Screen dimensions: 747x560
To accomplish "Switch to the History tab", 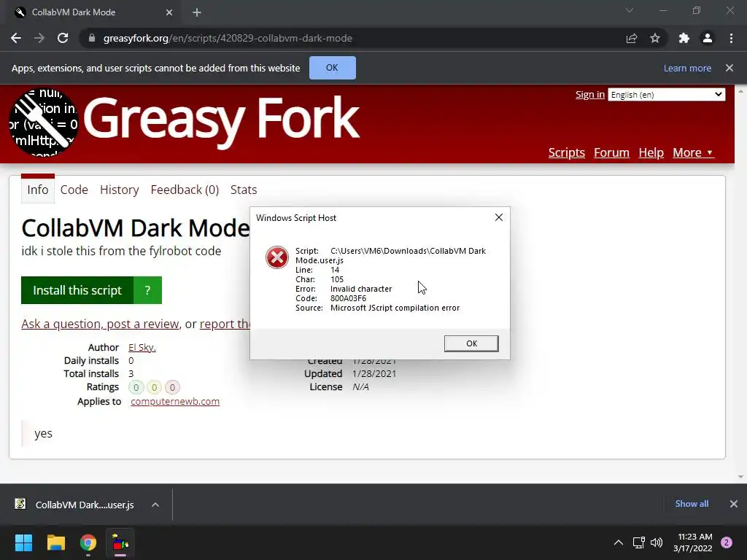I will [119, 190].
